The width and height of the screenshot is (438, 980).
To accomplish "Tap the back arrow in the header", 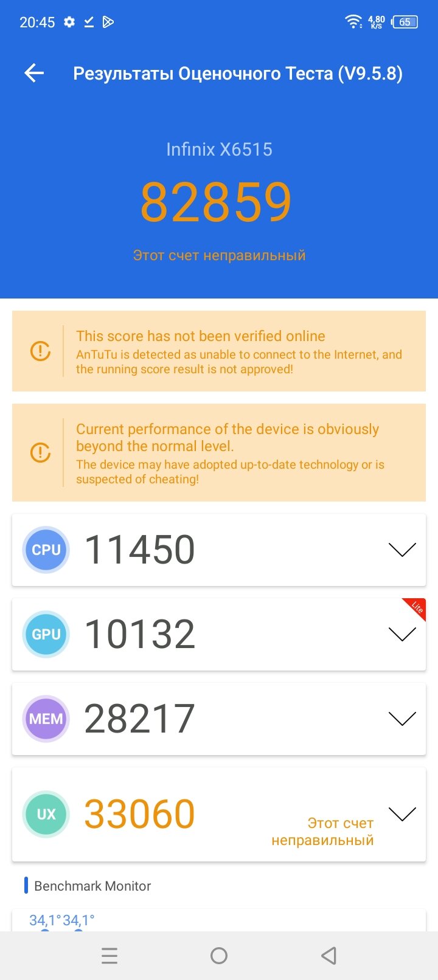I will coord(34,74).
